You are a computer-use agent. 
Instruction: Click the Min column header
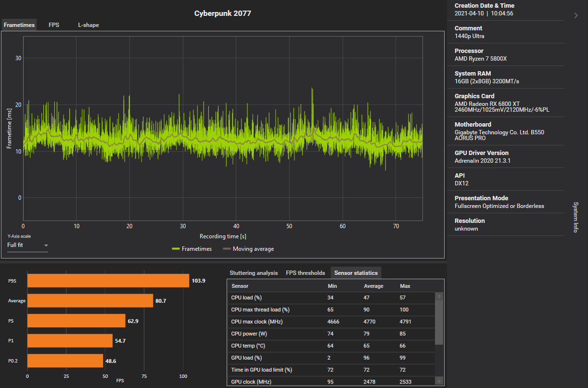(332, 286)
